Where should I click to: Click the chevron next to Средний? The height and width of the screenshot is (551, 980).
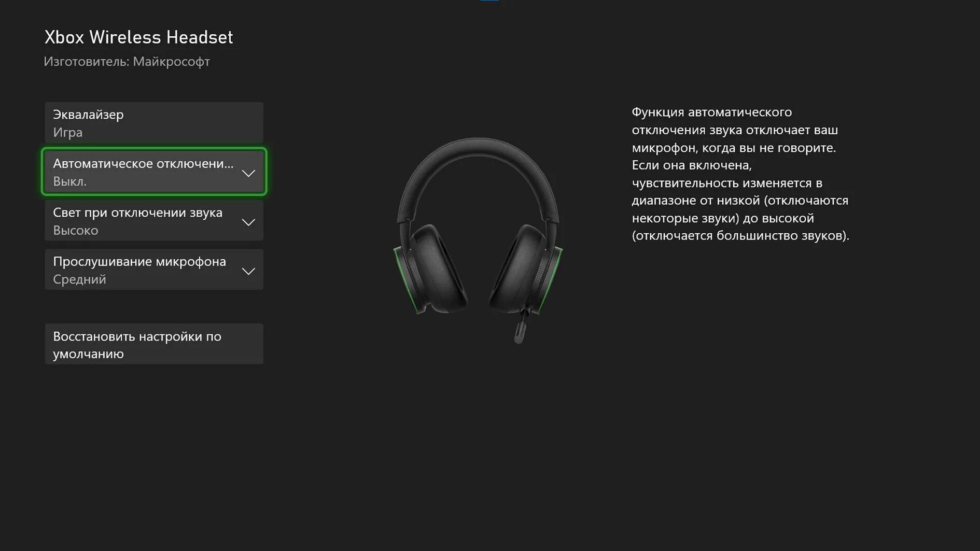click(x=248, y=271)
